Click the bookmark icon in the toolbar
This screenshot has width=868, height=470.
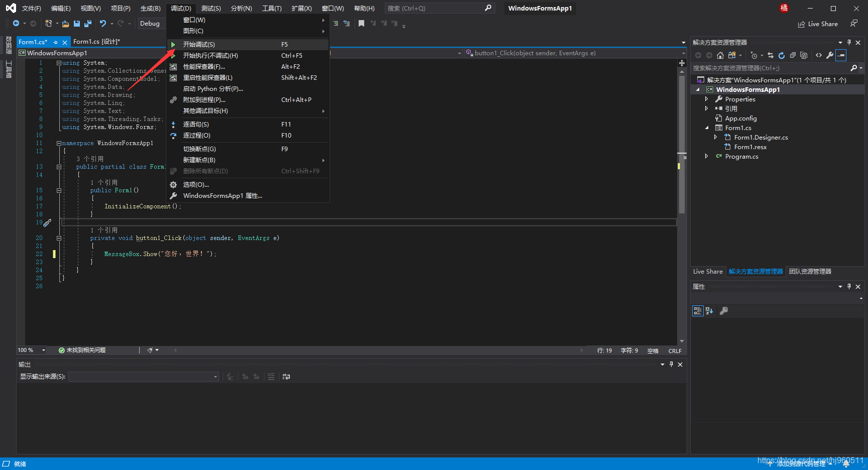click(x=361, y=24)
